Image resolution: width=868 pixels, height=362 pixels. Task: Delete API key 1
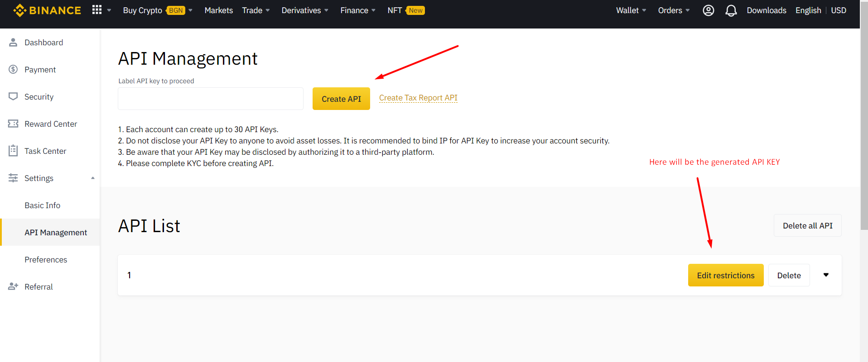tap(789, 275)
